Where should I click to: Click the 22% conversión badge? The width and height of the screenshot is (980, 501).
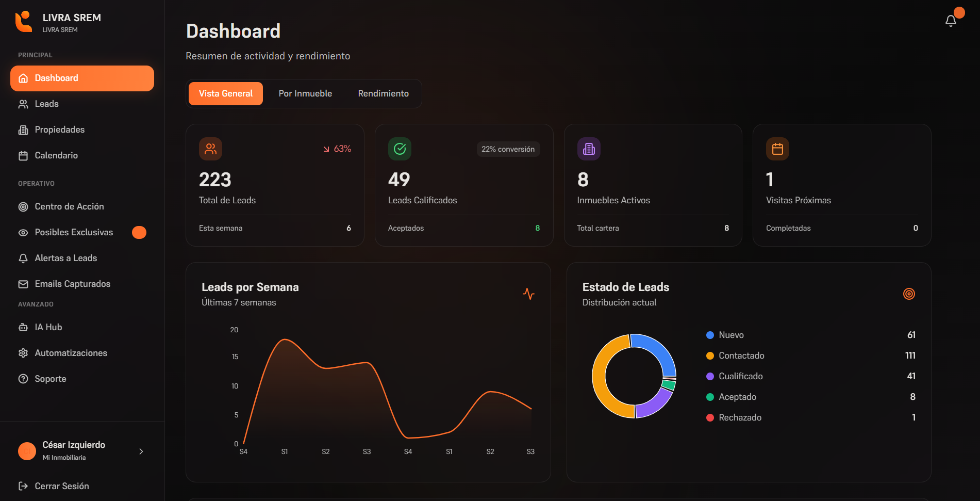click(x=508, y=149)
